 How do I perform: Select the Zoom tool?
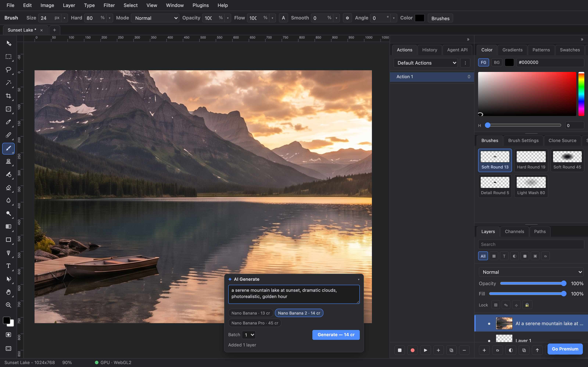(x=8, y=305)
